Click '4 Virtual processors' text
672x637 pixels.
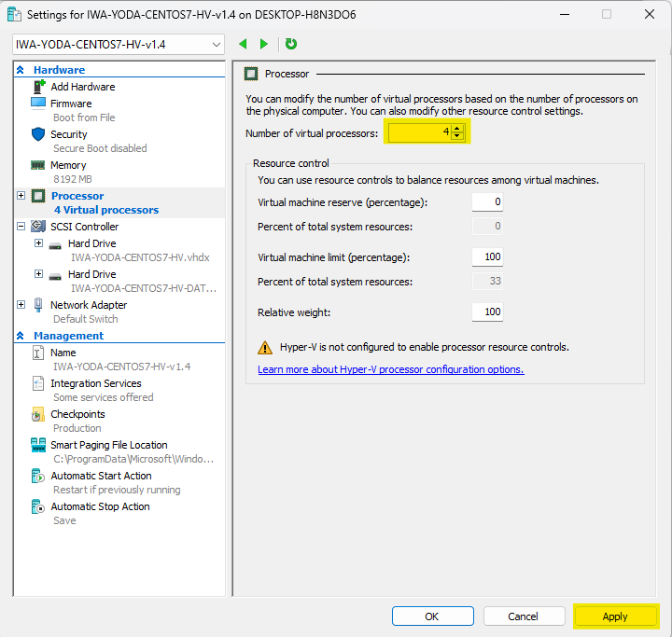tap(106, 210)
